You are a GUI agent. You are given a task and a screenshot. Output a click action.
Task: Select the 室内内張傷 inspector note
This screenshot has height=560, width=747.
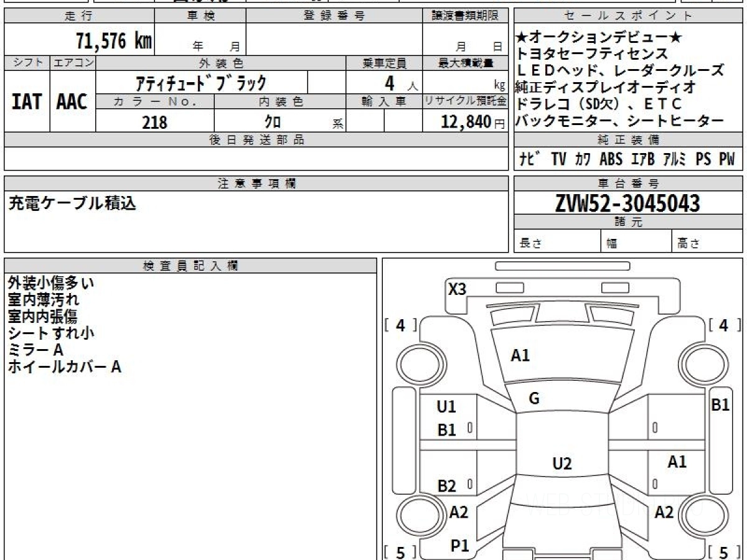(44, 316)
